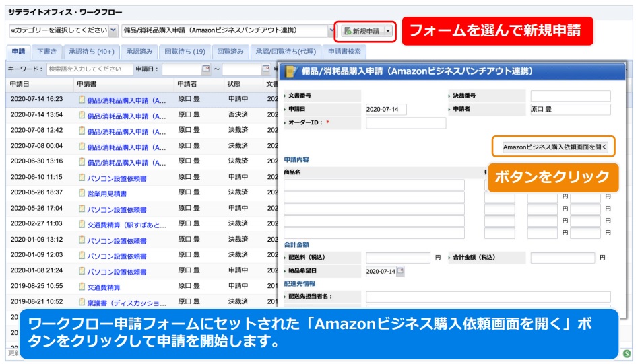Open the start date calendar picker icon
Viewport: 642px width, 364px height.
[206, 69]
